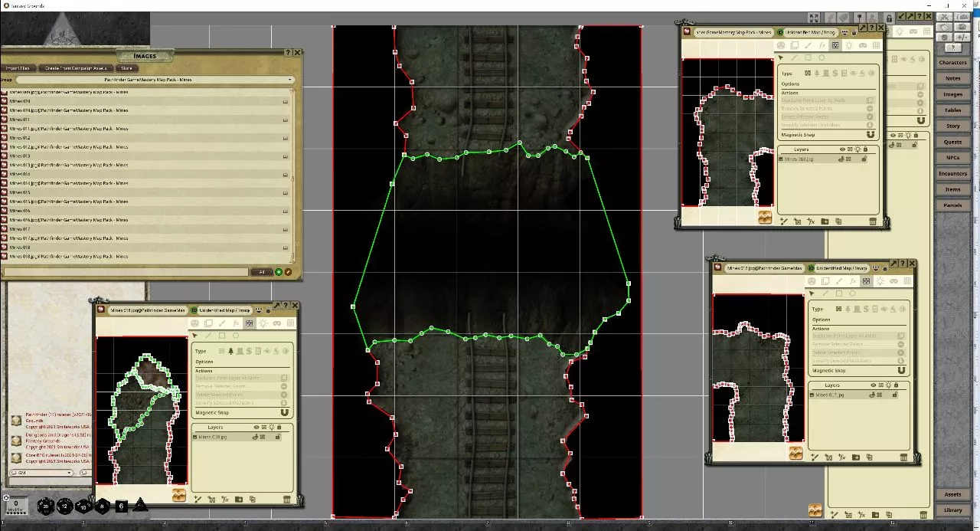The height and width of the screenshot is (531, 980).
Task: Toggle lock on Mines 018.jpg layer
Action: tap(278, 437)
